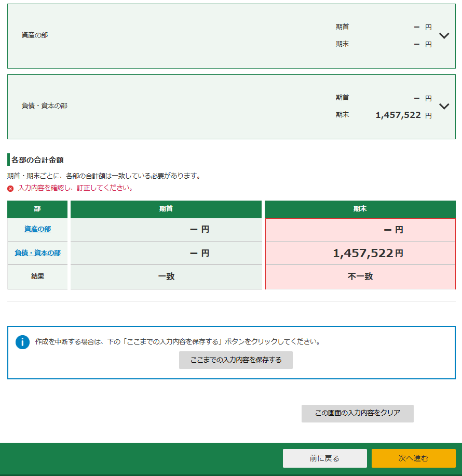The image size is (462, 476).
Task: Click the 部 header cell
Action: [x=37, y=209]
